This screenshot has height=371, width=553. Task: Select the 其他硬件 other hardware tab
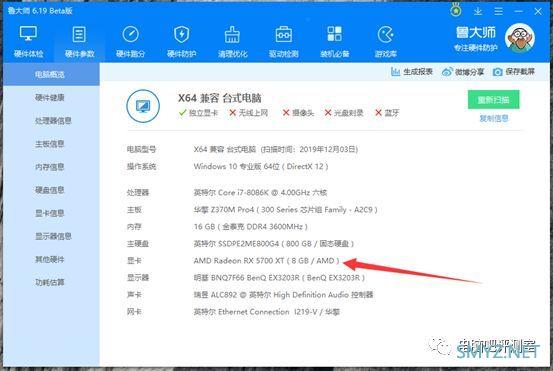pos(50,259)
